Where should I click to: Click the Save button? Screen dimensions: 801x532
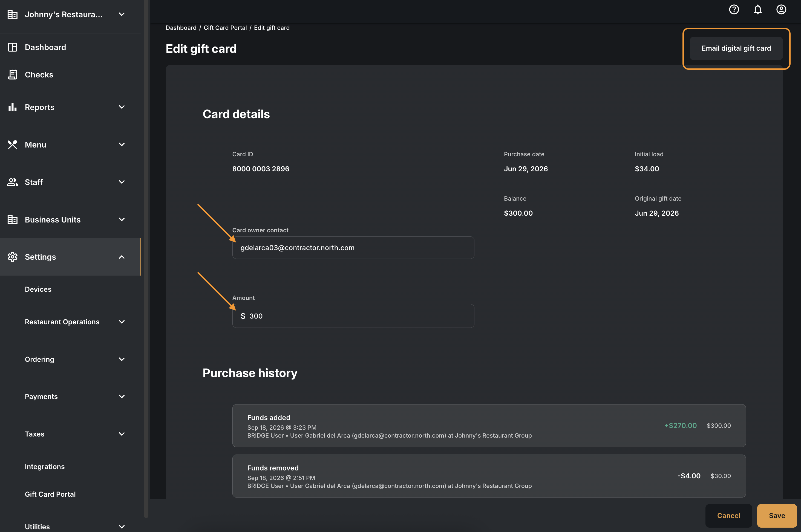click(777, 516)
